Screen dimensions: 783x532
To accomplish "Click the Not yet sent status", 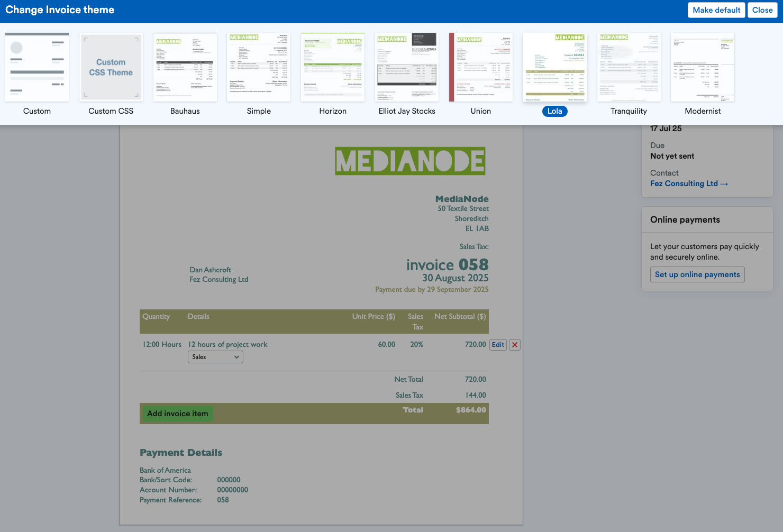I will coord(672,156).
